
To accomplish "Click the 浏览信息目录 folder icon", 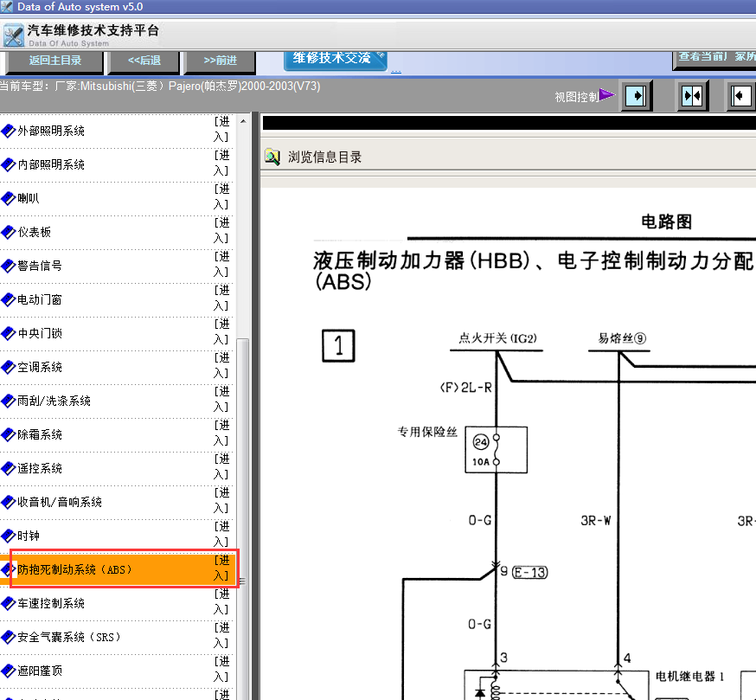I will pyautogui.click(x=272, y=157).
